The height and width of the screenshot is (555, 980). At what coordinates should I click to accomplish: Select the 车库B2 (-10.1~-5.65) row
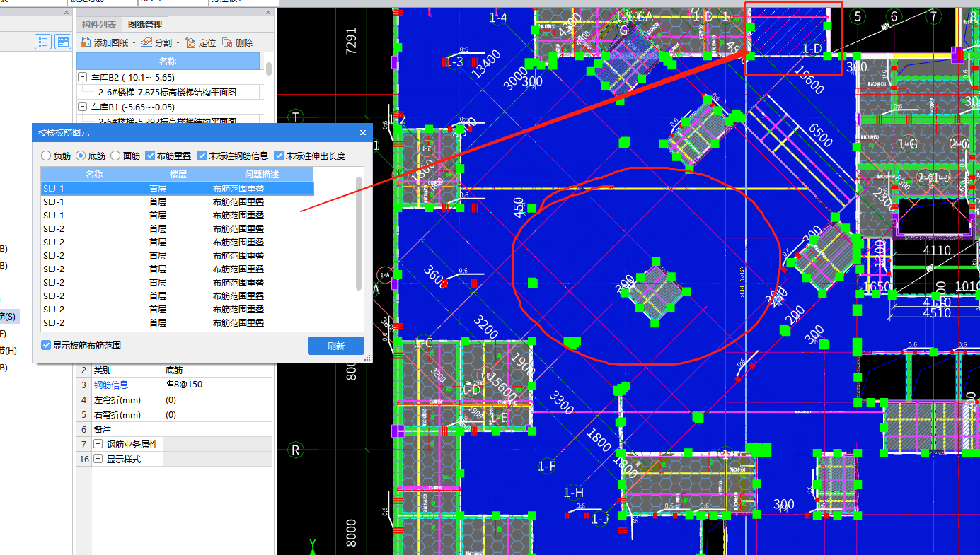click(x=133, y=77)
